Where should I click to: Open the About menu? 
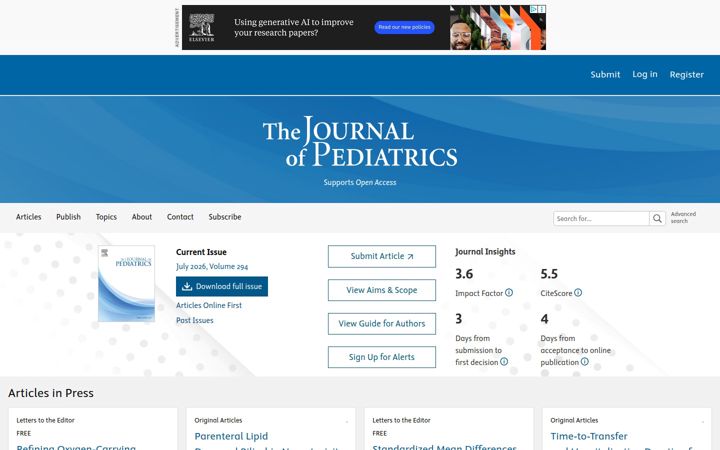pos(142,217)
